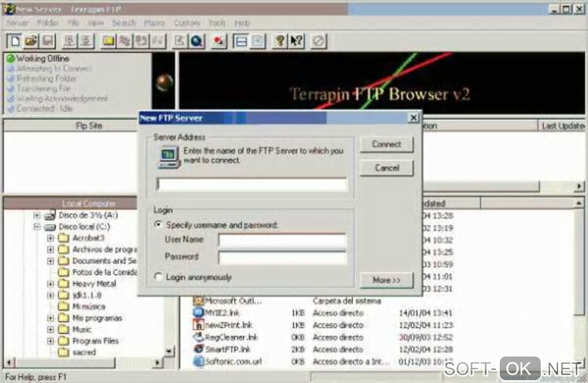Close the New FTP Server dialog
The image size is (588, 383).
click(x=413, y=117)
